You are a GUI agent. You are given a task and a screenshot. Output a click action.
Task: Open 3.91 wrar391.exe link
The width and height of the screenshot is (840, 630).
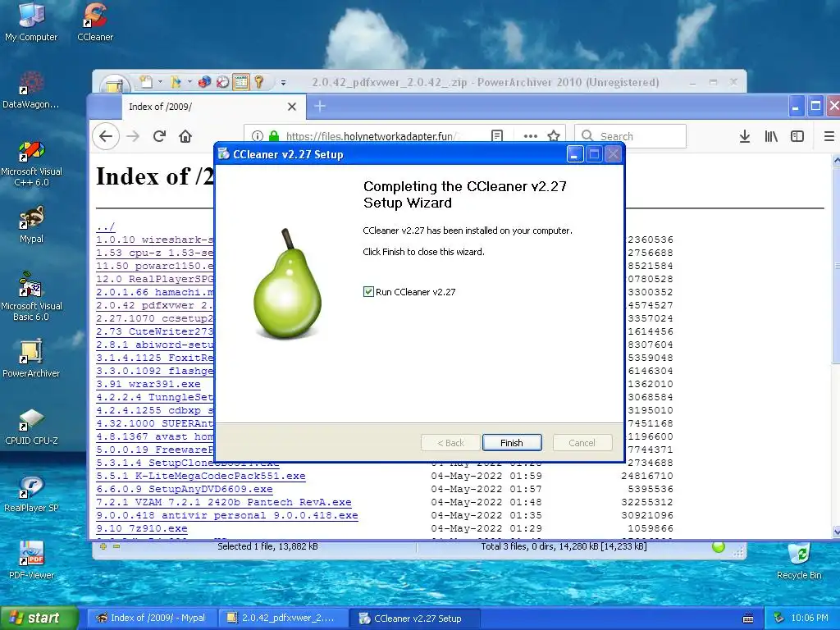point(148,384)
